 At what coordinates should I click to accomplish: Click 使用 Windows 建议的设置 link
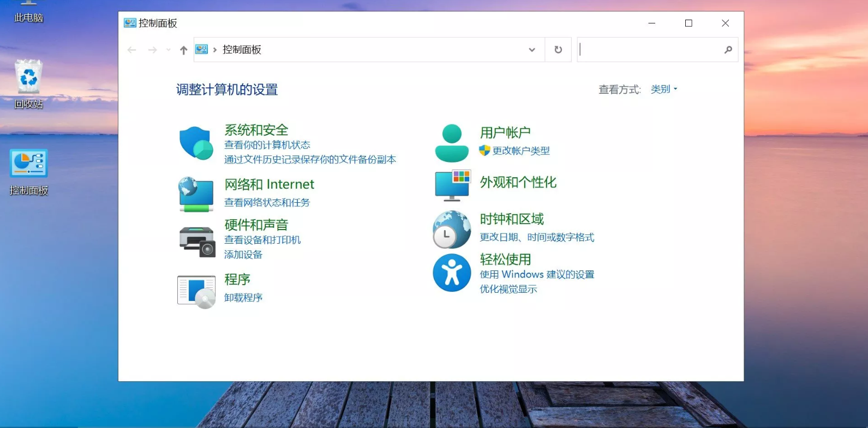(x=537, y=274)
